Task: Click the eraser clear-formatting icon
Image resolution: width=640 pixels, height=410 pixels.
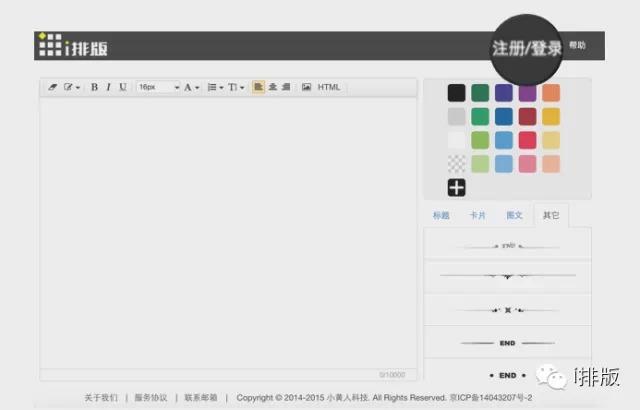Action: (x=52, y=87)
